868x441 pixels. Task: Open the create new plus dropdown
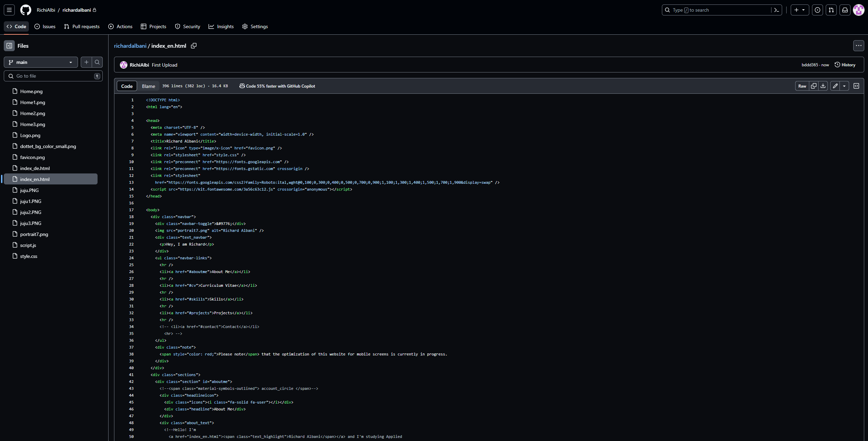[800, 10]
